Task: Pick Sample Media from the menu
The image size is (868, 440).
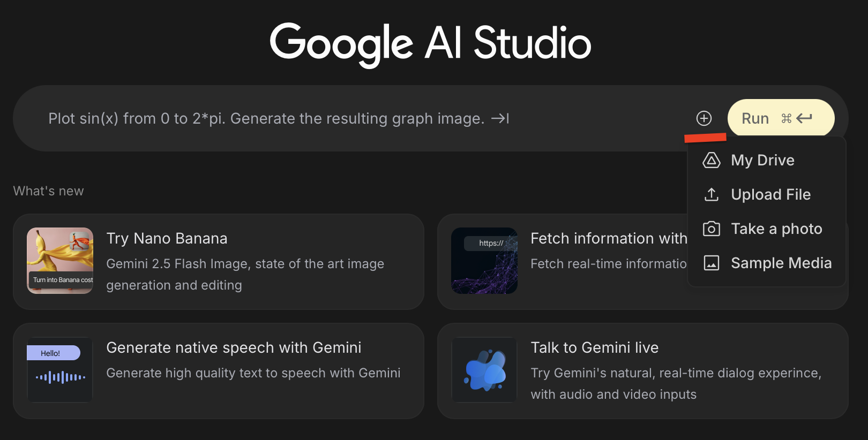Action: [x=781, y=263]
